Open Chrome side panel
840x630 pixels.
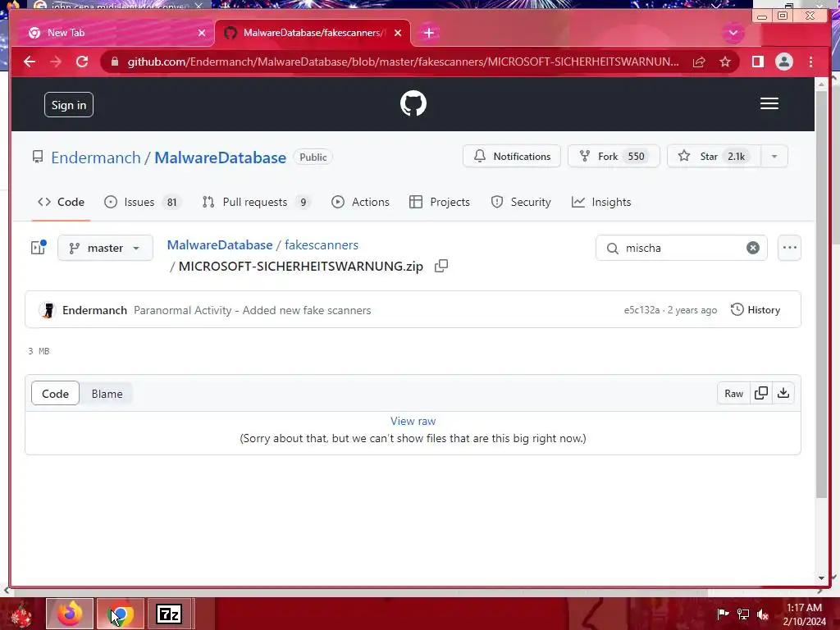(757, 62)
